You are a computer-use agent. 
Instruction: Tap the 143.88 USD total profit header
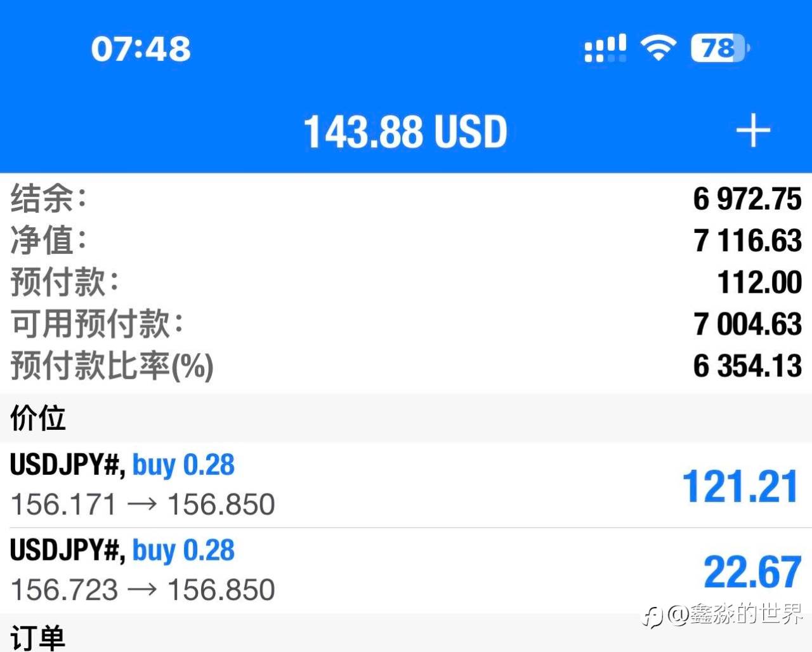(x=405, y=131)
